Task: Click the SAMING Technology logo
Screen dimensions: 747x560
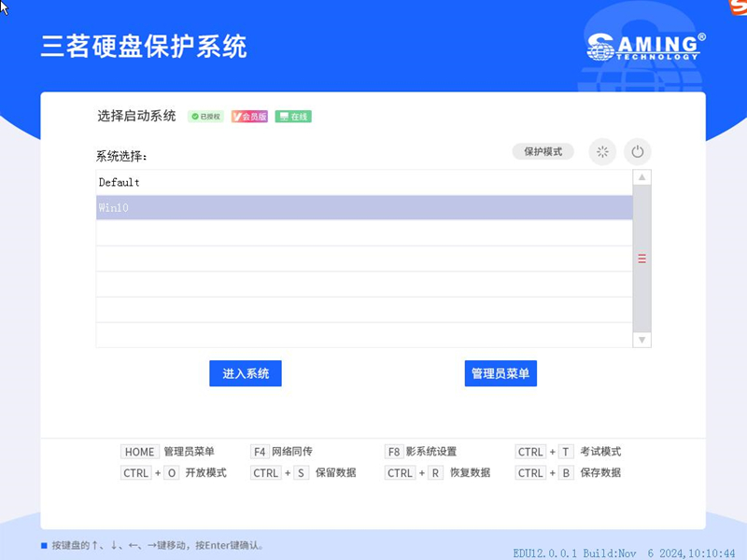Action: click(645, 46)
